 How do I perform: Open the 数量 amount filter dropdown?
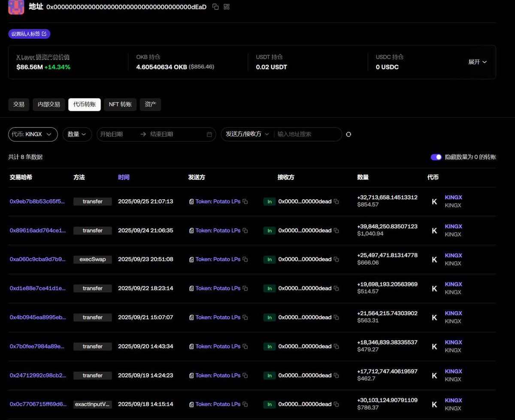click(77, 134)
